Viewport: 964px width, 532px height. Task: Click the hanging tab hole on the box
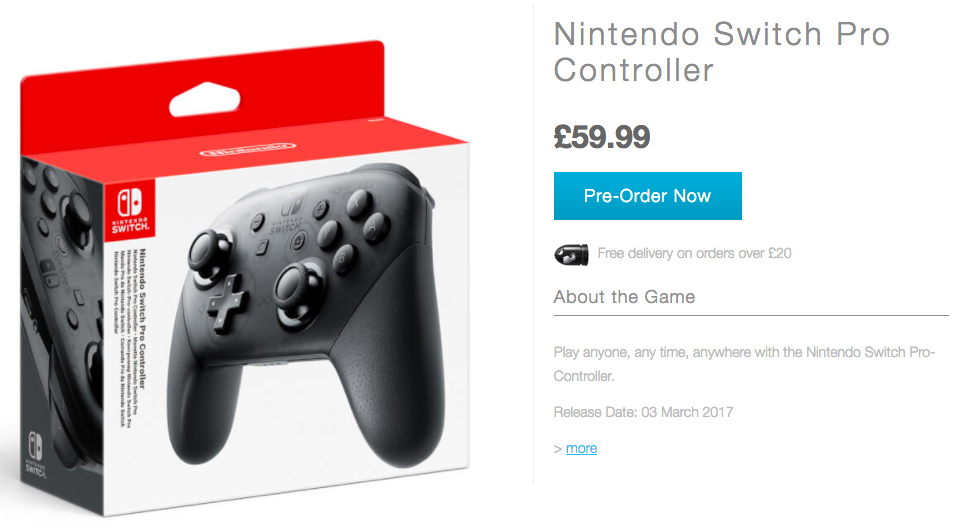205,98
